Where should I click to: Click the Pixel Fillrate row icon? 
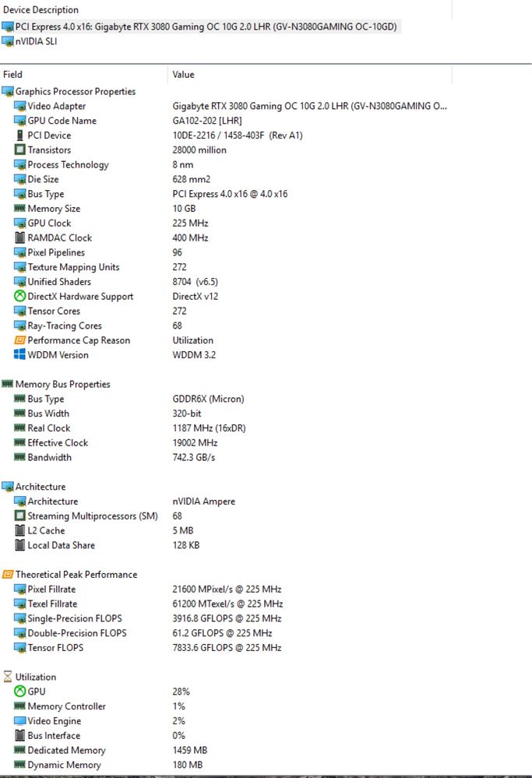pos(19,589)
